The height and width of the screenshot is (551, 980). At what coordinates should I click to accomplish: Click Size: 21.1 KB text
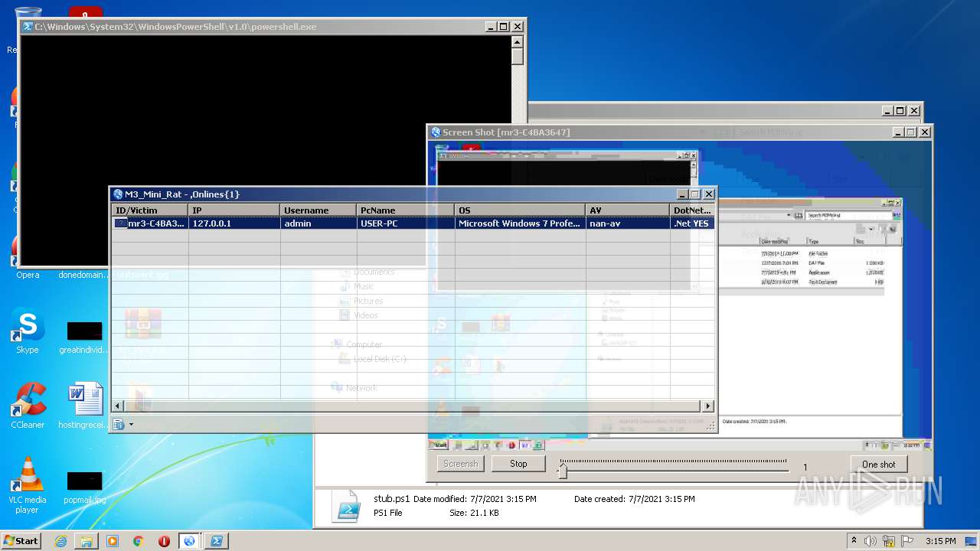point(474,513)
